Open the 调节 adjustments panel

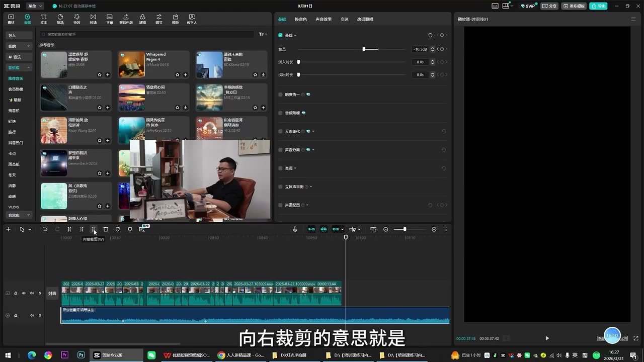159,19
